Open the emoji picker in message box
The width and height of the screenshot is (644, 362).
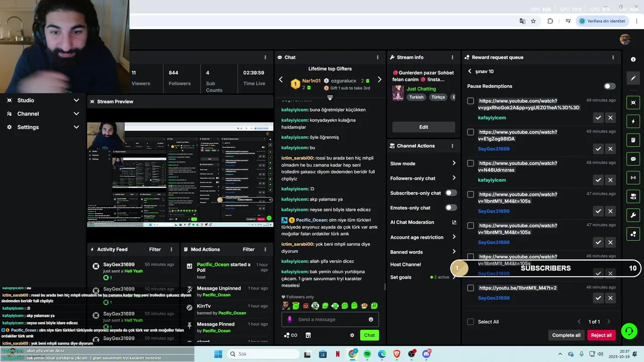point(371,319)
